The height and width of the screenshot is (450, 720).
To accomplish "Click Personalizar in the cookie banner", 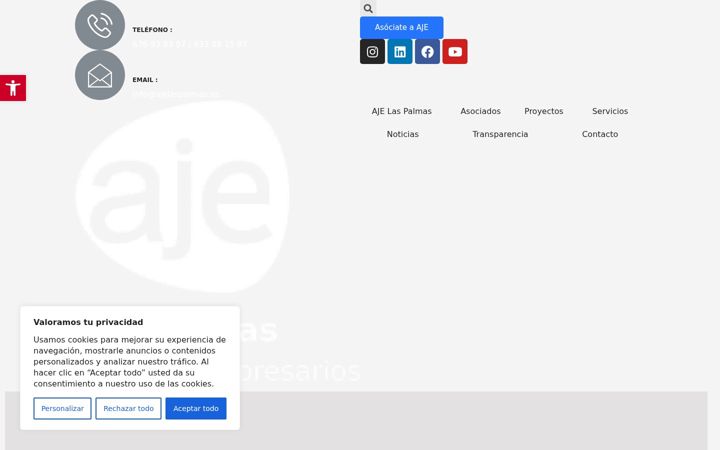I will (x=62, y=408).
